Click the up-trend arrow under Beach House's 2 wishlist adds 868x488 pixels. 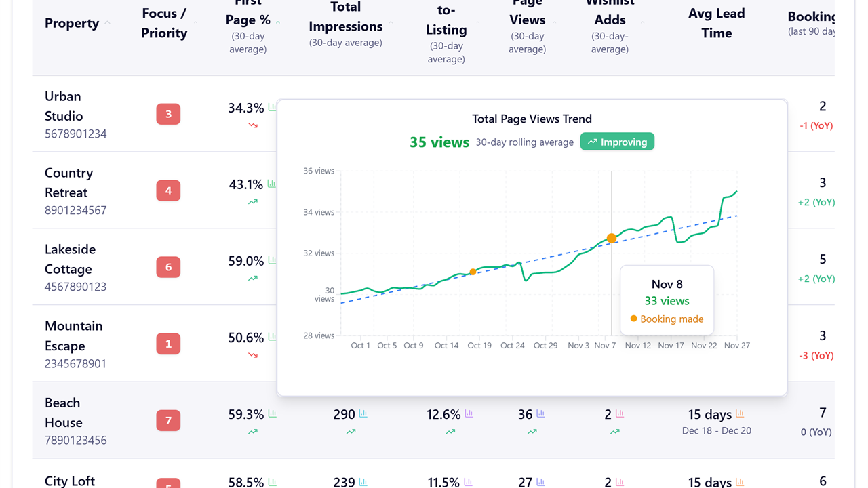614,432
